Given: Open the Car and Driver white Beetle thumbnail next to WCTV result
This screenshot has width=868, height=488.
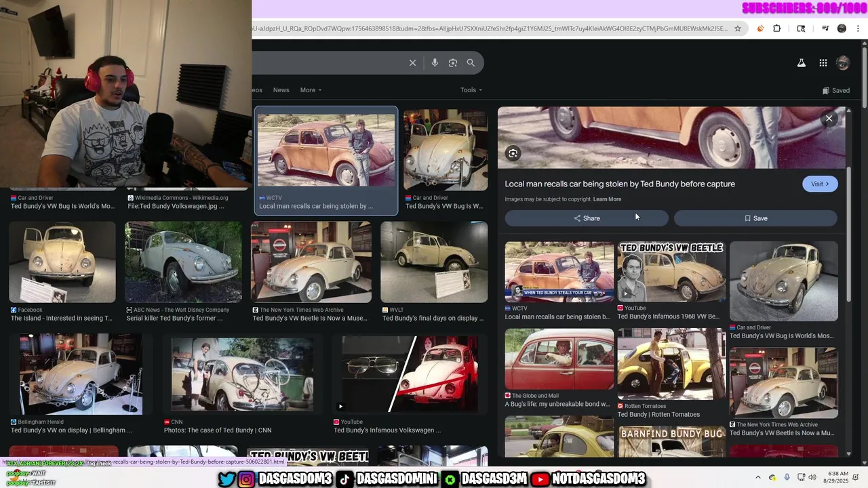Looking at the screenshot, I should point(446,150).
